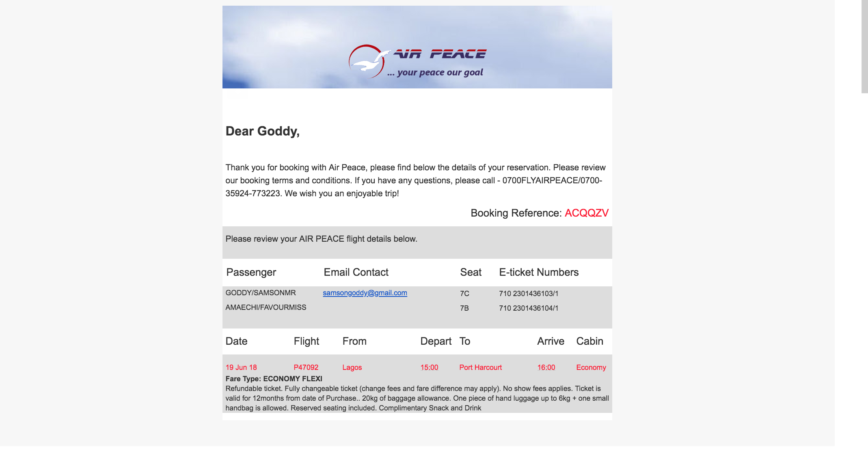Select passenger name GODDY/SAMSONMR
This screenshot has height=451, width=868.
coord(261,293)
